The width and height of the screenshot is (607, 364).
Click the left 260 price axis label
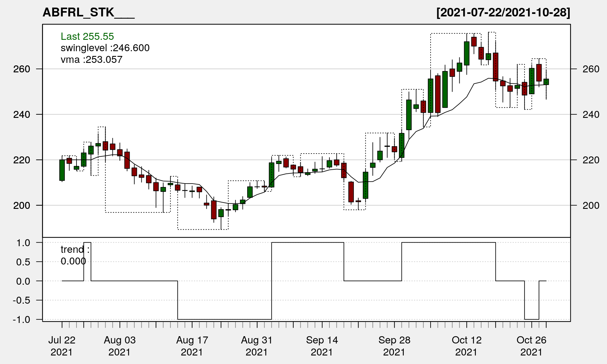click(21, 69)
